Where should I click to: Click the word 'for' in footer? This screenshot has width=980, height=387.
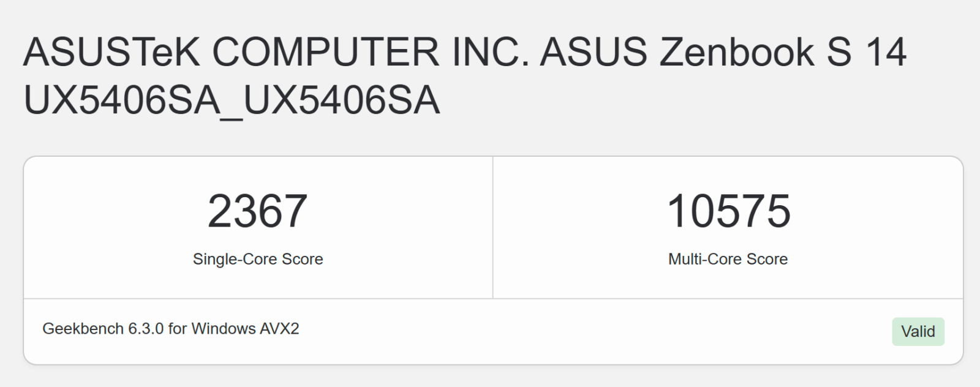click(x=178, y=329)
